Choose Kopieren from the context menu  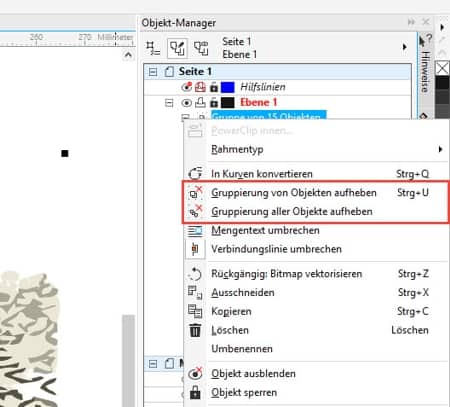(x=316, y=311)
